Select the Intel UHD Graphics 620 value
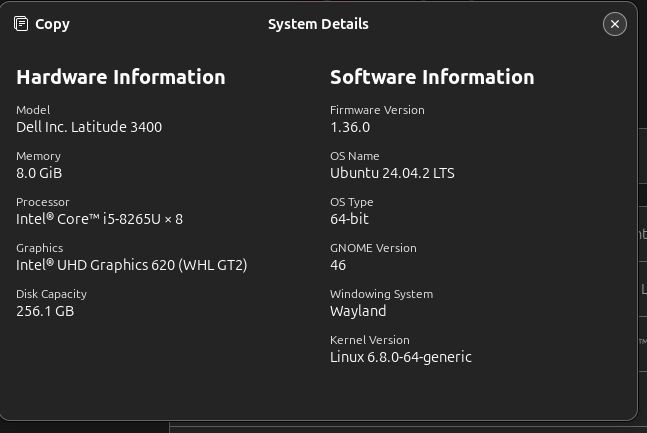 point(132,265)
